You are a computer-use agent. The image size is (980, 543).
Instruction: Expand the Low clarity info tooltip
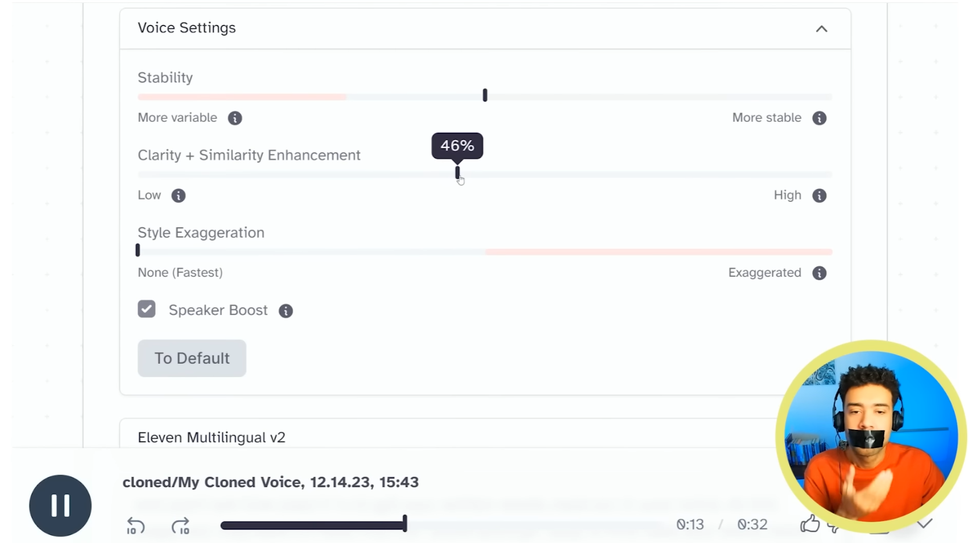click(178, 196)
